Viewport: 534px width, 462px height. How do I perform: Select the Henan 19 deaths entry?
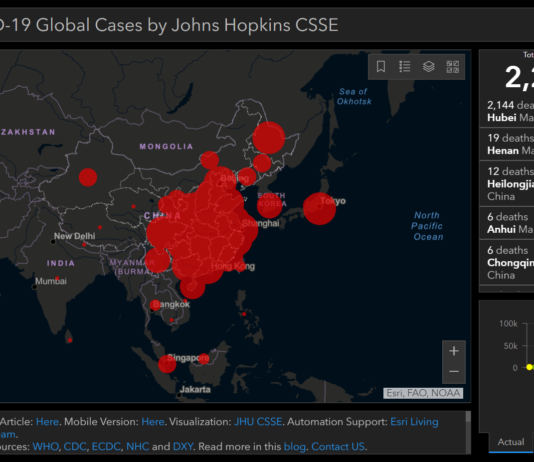506,144
